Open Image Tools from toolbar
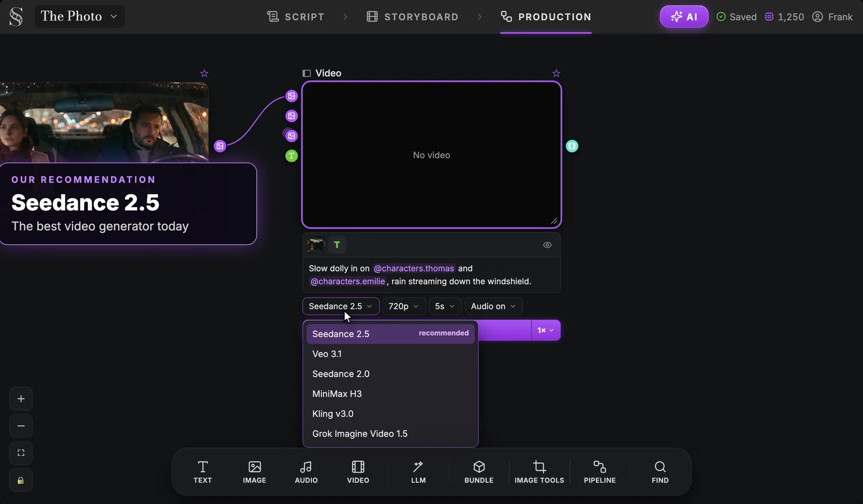Viewport: 863px width, 504px height. coord(539,472)
